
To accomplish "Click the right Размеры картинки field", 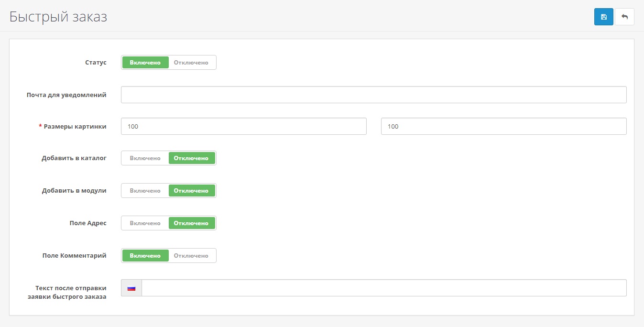I will [503, 127].
